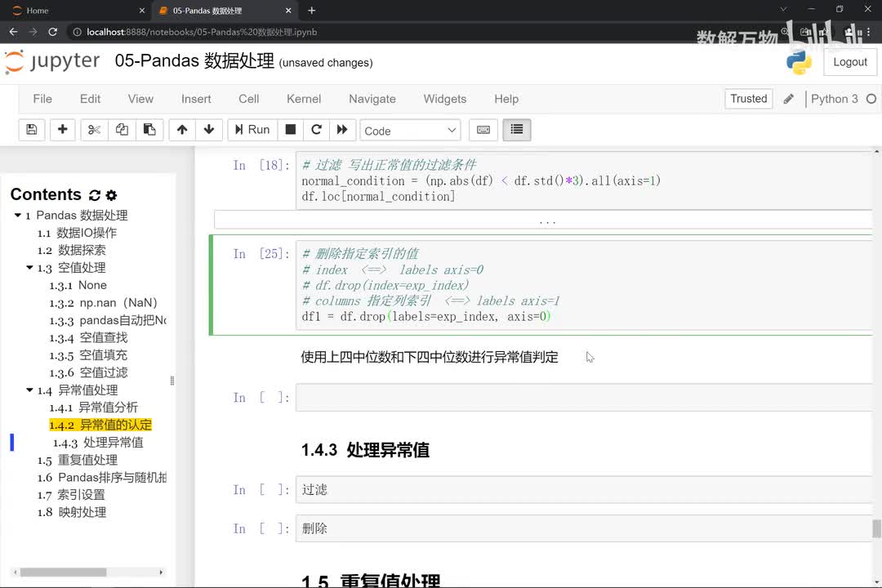Collapse section 1 Pandas 数据处理

pyautogui.click(x=17, y=216)
